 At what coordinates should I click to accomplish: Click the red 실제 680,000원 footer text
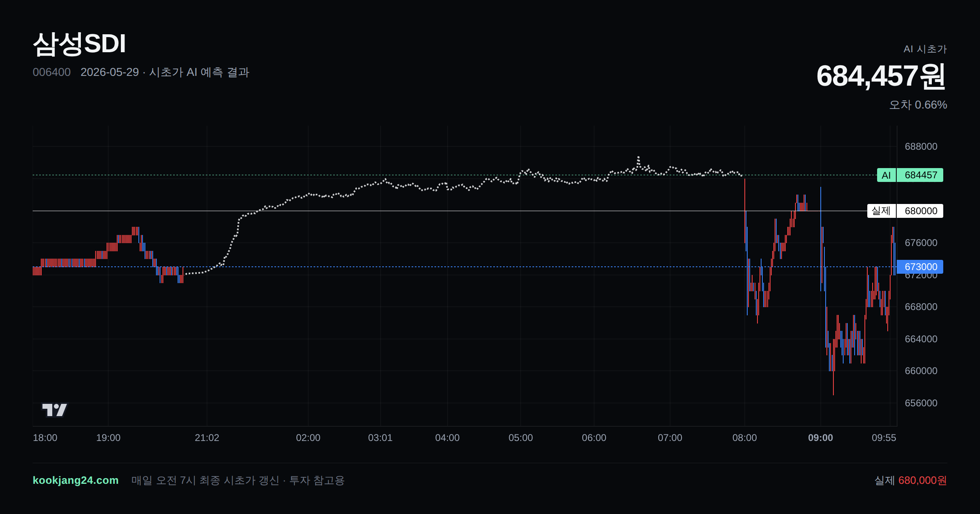click(x=911, y=480)
